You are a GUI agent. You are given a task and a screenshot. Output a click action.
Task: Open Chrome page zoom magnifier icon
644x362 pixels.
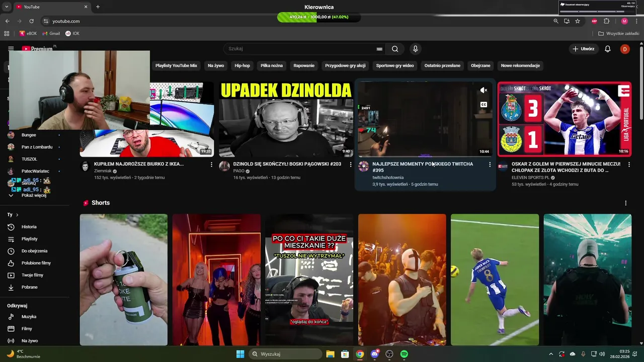coord(555,21)
